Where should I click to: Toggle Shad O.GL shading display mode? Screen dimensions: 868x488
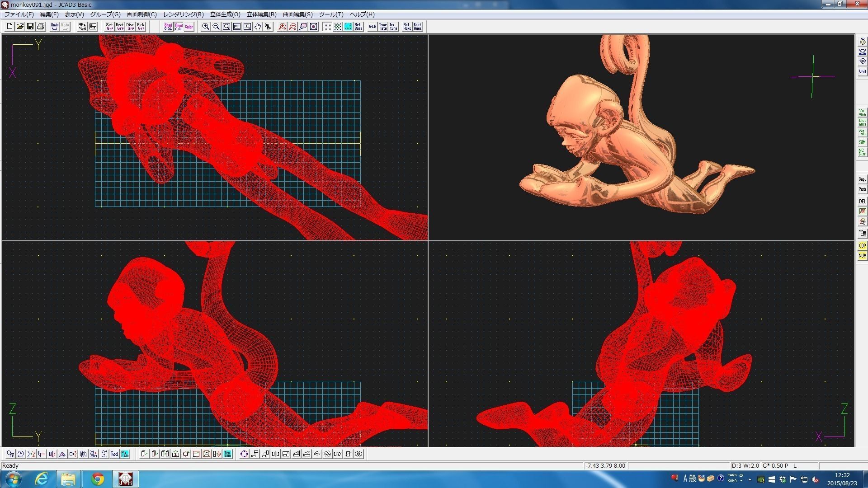pyautogui.click(x=168, y=27)
